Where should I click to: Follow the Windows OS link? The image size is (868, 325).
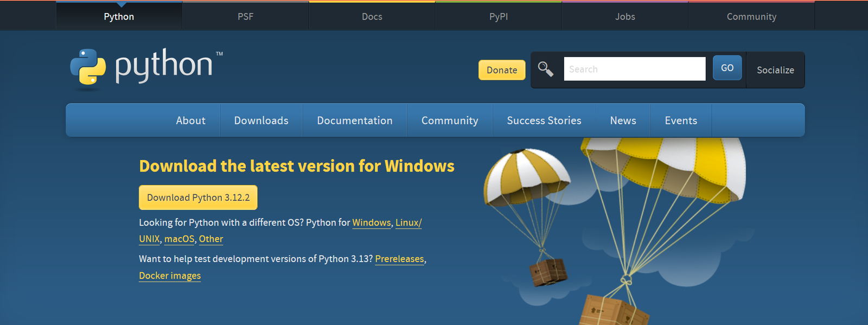tap(372, 222)
